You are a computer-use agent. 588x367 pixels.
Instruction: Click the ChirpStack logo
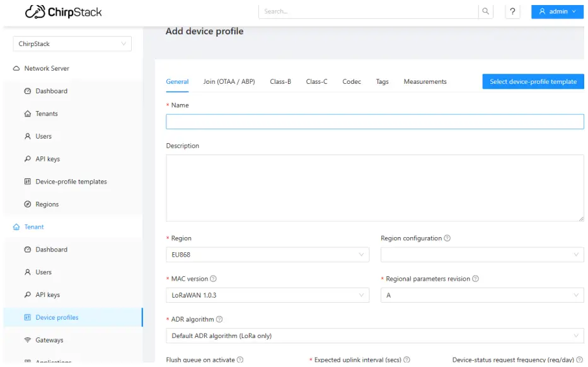pyautogui.click(x=63, y=12)
